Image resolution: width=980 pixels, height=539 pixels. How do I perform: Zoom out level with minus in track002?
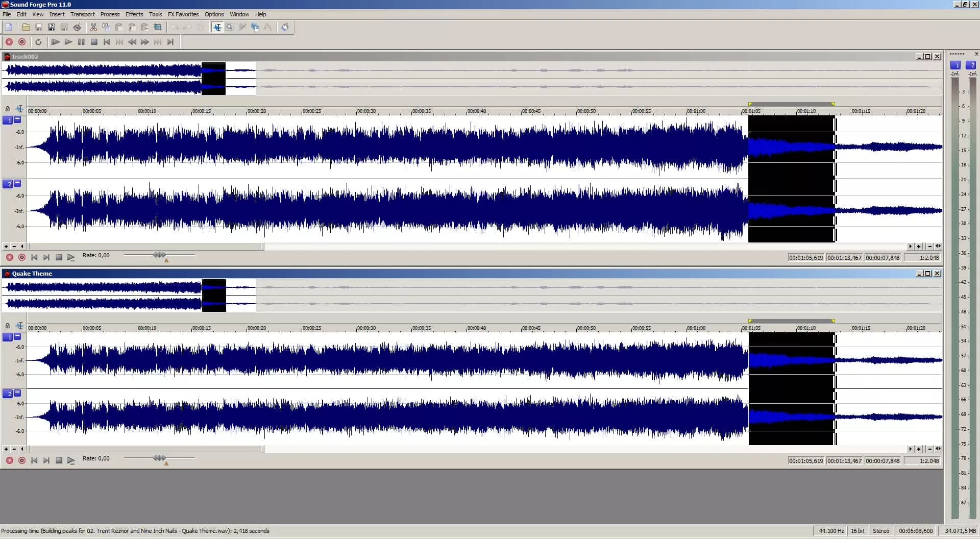14,246
